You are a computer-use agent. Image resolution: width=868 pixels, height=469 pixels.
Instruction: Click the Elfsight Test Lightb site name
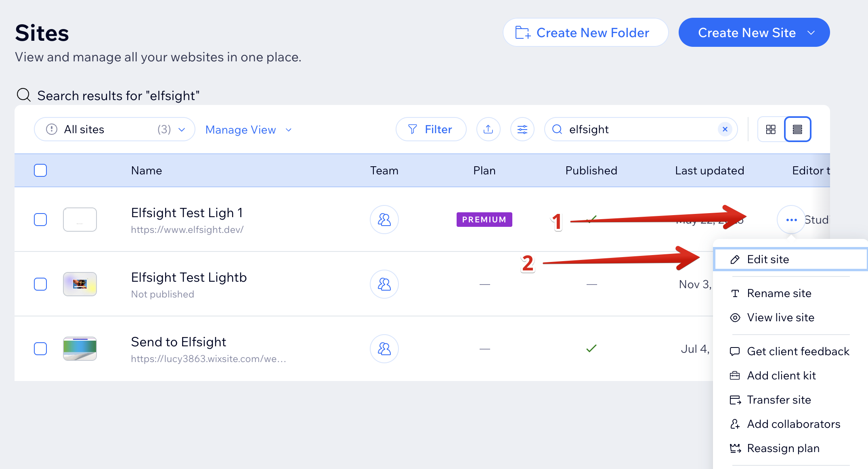189,277
